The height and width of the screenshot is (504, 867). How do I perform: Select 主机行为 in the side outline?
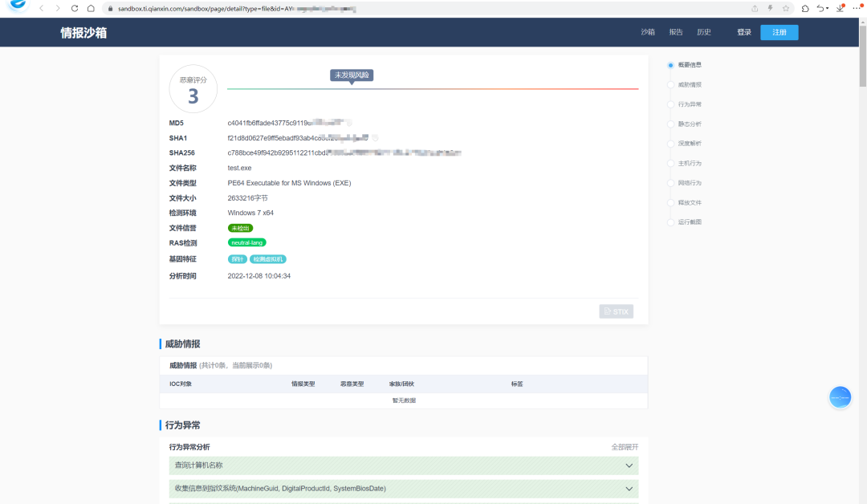690,163
